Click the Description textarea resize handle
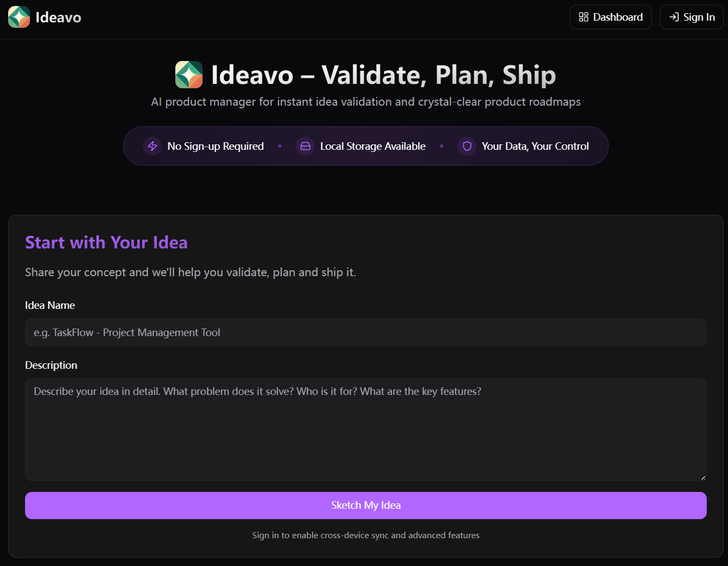Image resolution: width=728 pixels, height=566 pixels. (x=703, y=477)
